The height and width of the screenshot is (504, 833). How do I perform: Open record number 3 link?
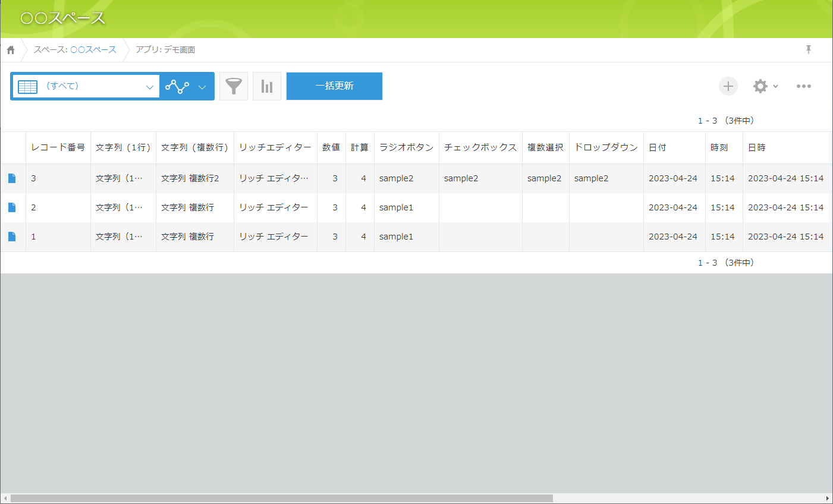33,178
